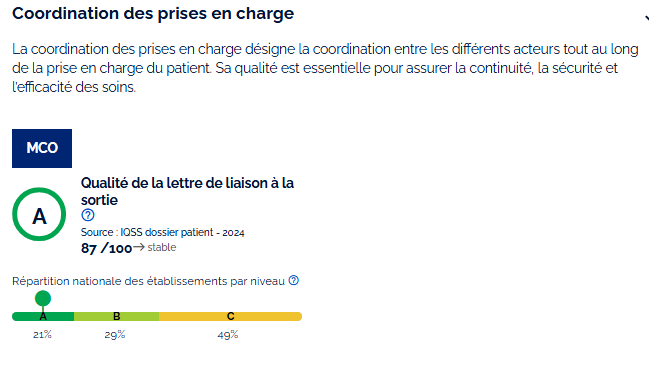Collapse the Coordination des prises en charge section
This screenshot has height=373, width=649.
pyautogui.click(x=647, y=17)
